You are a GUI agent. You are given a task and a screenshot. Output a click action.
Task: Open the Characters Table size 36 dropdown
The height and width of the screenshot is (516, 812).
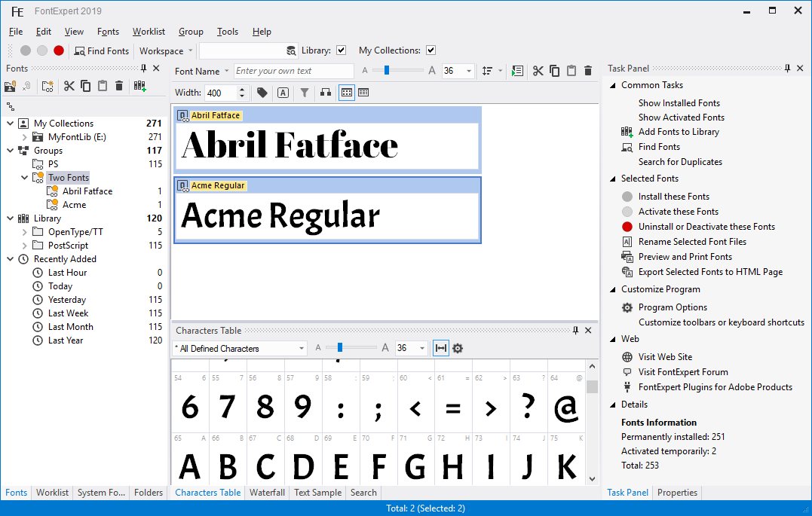point(422,348)
